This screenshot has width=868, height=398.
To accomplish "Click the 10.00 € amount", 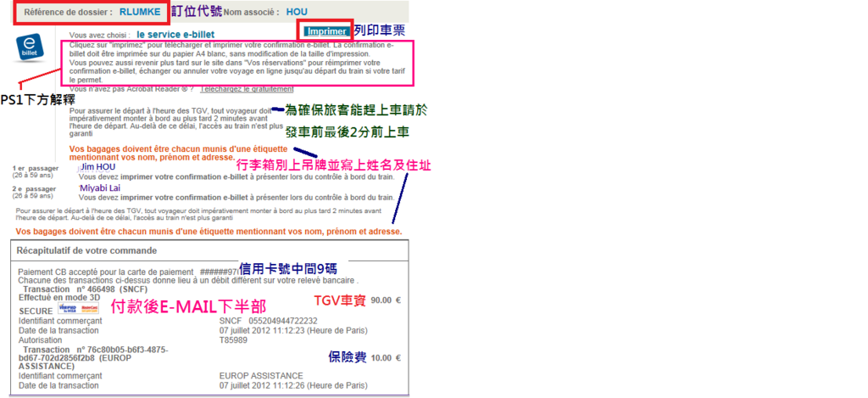I will tap(386, 357).
